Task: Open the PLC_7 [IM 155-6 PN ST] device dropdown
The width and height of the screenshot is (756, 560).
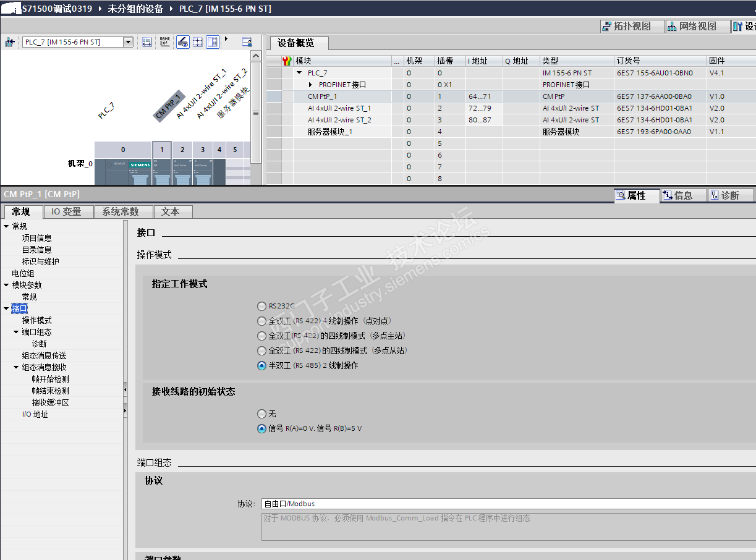Action: [129, 42]
